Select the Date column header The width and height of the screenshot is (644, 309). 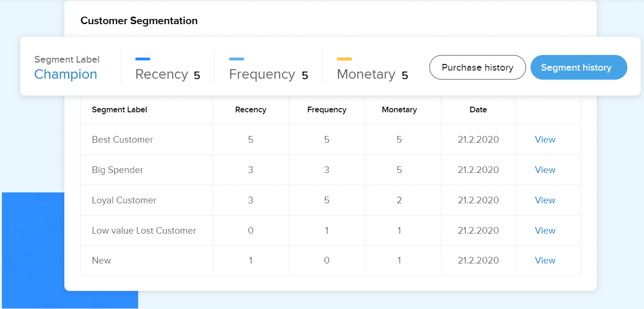click(x=478, y=109)
